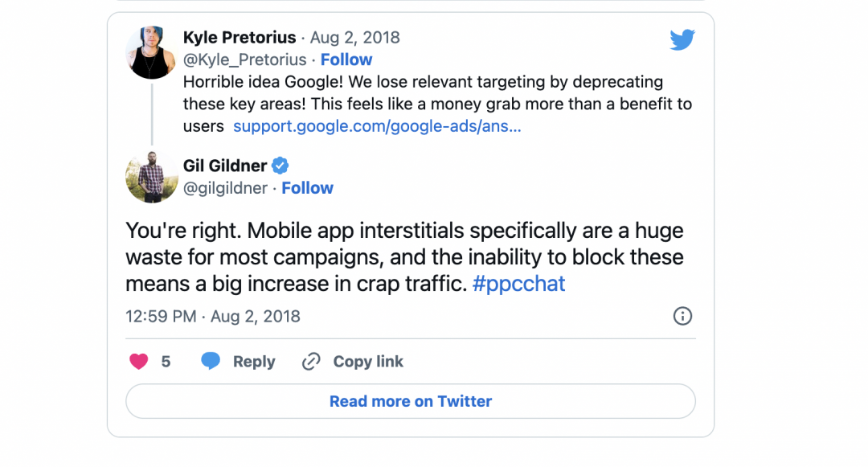Click the Gil Gildner display name
Image resolution: width=868 pixels, height=467 pixels.
click(225, 166)
